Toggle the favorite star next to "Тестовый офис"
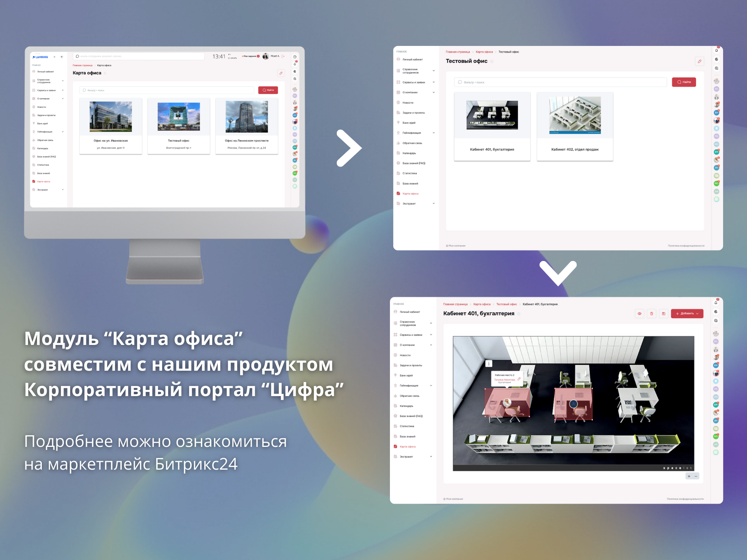Image resolution: width=747 pixels, height=560 pixels. 492,61
